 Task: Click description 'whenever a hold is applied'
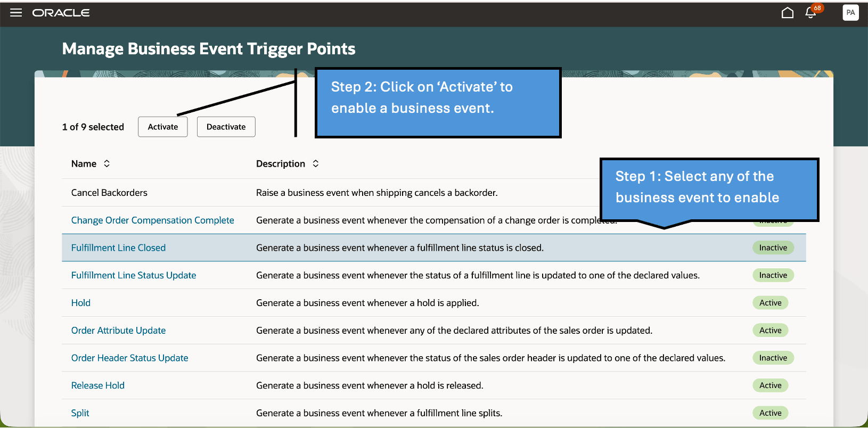tap(367, 303)
